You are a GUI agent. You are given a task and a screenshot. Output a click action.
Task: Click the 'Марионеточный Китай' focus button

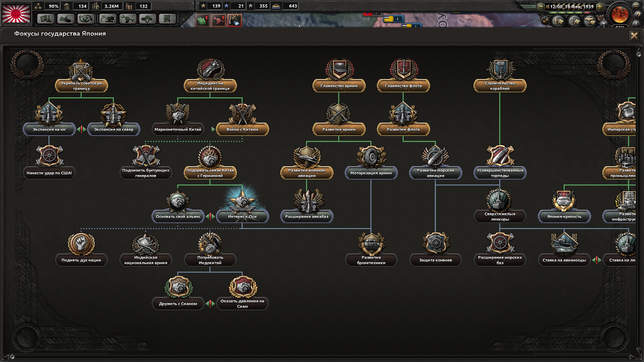coord(178,129)
